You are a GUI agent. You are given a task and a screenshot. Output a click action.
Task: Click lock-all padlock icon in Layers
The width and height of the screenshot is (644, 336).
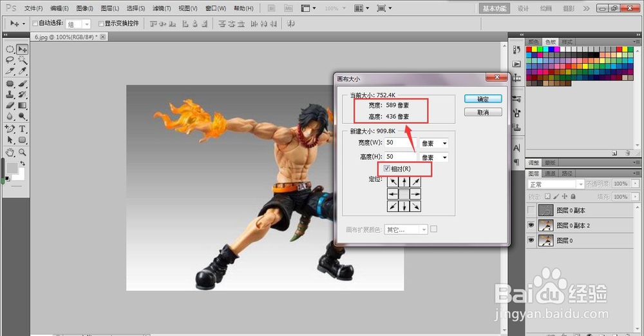click(573, 197)
